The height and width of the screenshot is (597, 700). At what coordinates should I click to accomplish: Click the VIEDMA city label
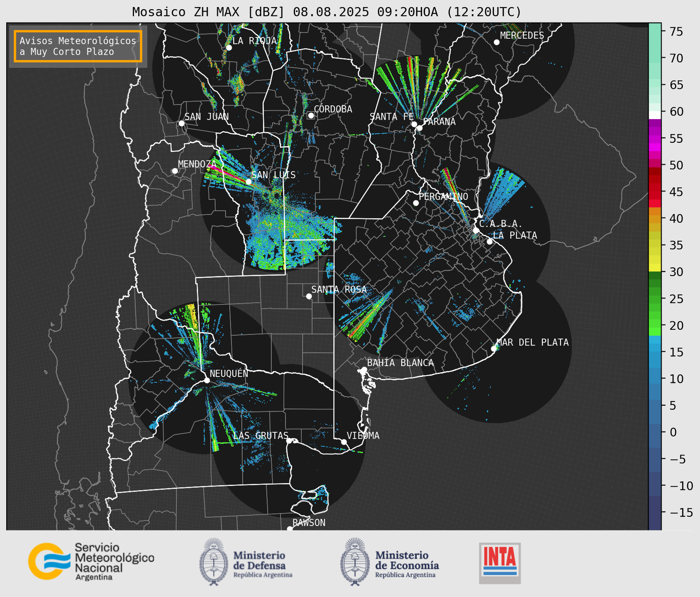click(x=363, y=436)
